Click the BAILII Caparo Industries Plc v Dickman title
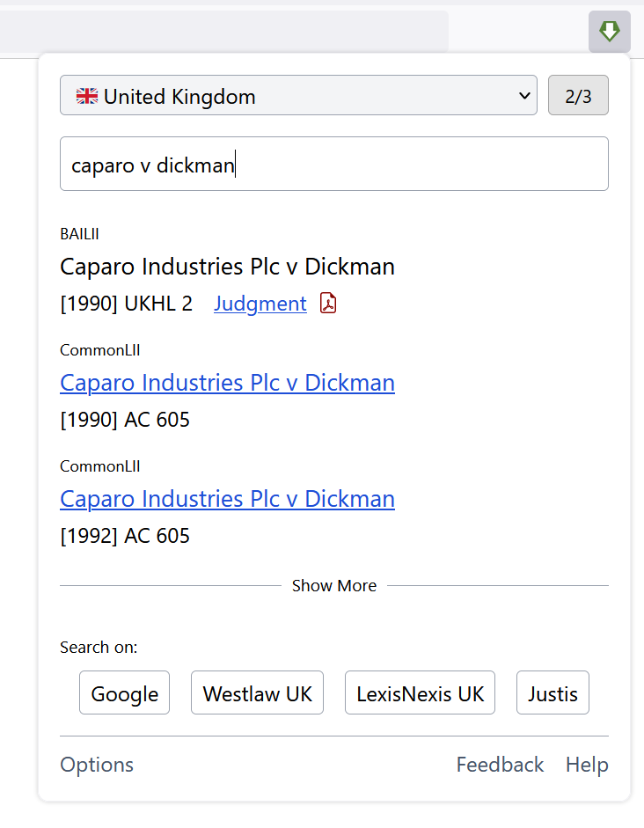 pyautogui.click(x=228, y=267)
